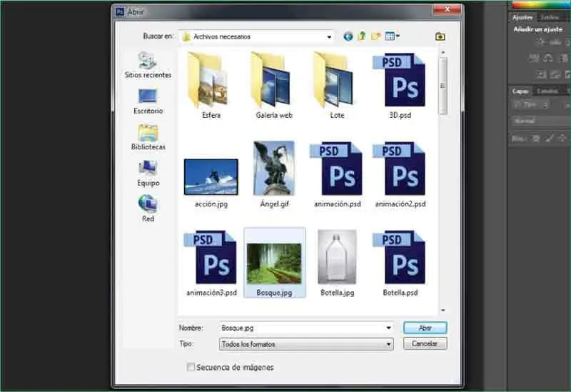This screenshot has width=571, height=392.
Task: Open Bibliotecas in the sidebar
Action: (x=148, y=136)
